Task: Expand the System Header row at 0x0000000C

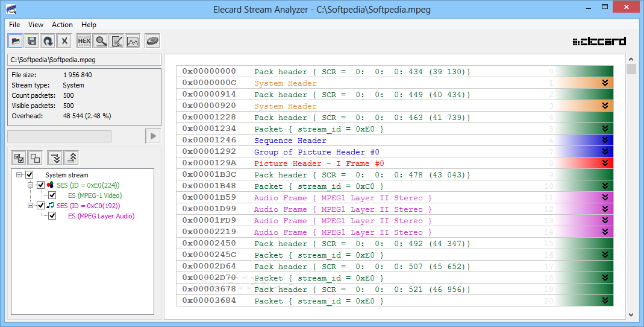Action: click(x=605, y=83)
